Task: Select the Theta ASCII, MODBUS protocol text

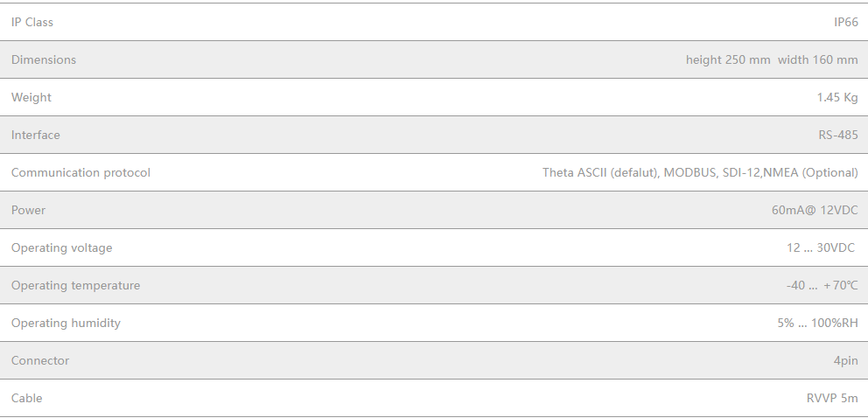Action: click(x=699, y=172)
